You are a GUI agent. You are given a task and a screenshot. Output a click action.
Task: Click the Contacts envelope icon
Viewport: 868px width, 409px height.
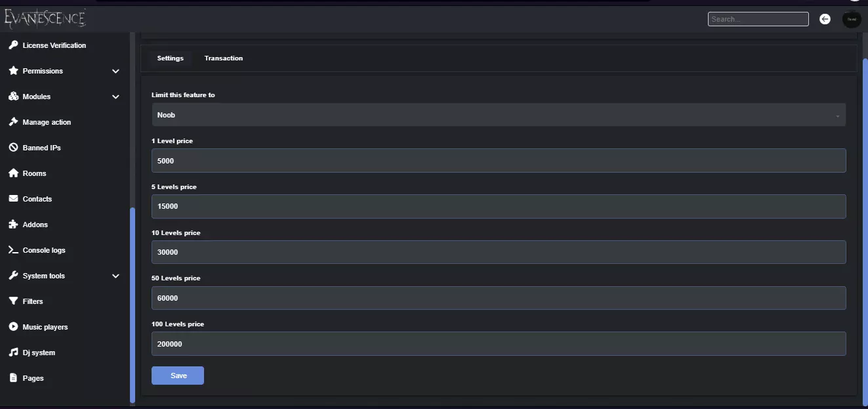pyautogui.click(x=13, y=199)
